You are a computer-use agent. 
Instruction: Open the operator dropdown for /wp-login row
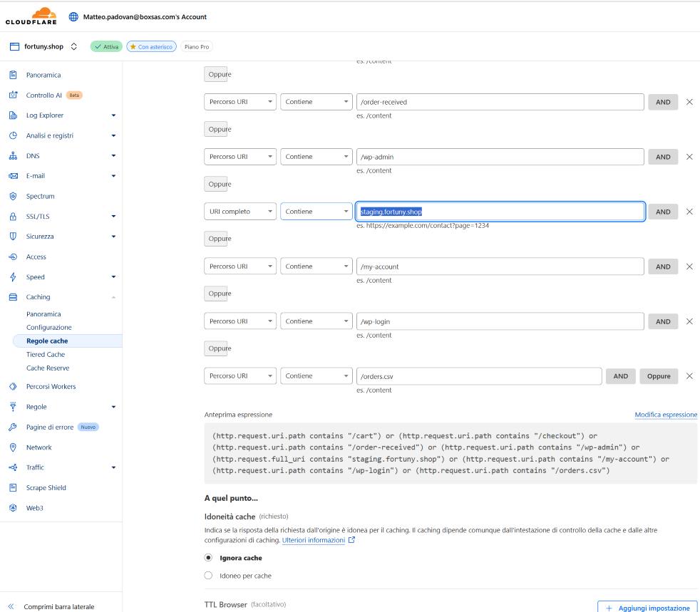pos(316,321)
